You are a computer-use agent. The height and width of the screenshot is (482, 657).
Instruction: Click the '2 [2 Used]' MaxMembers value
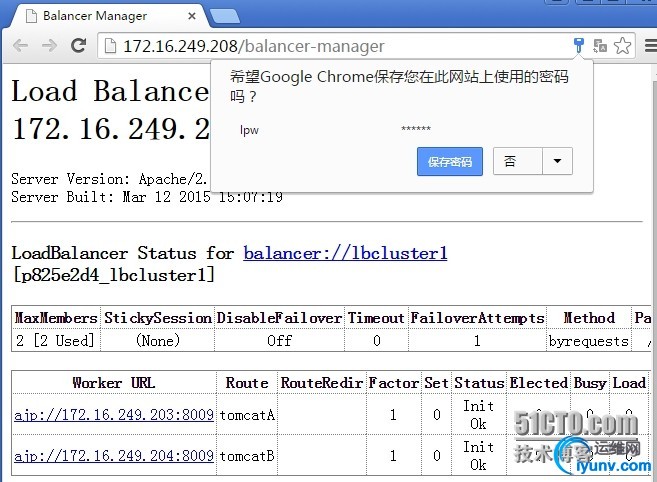pos(55,340)
